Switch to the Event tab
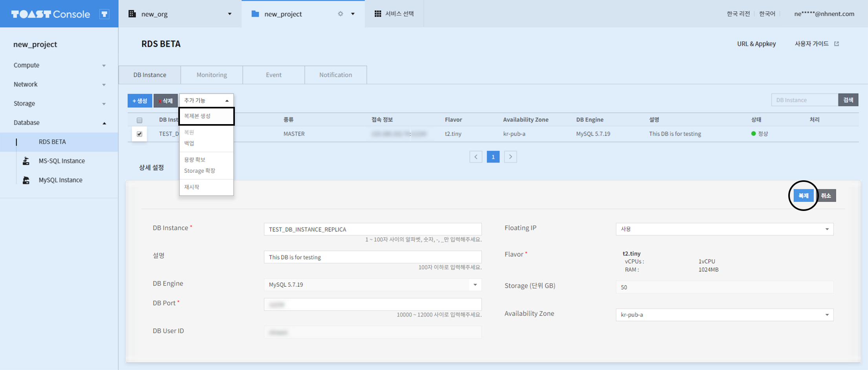Image resolution: width=868 pixels, height=370 pixels. 274,75
